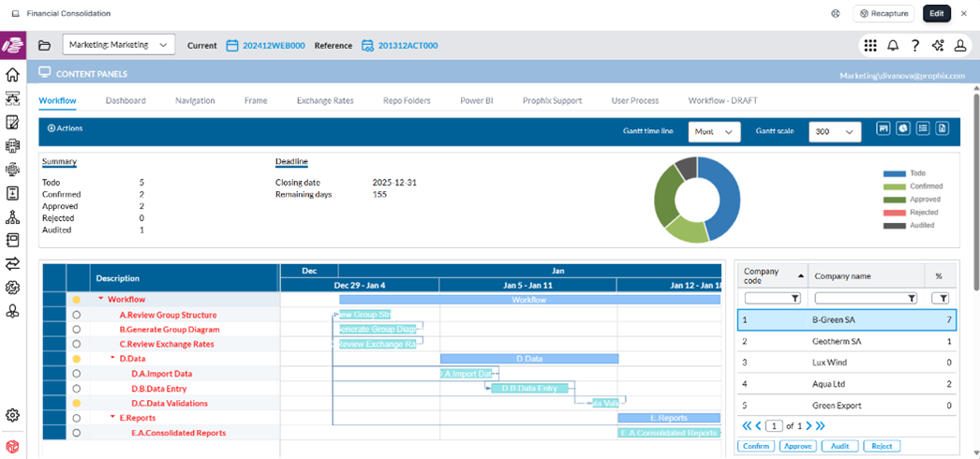Image resolution: width=980 pixels, height=459 pixels.
Task: Click the user profile icon
Action: (x=960, y=46)
